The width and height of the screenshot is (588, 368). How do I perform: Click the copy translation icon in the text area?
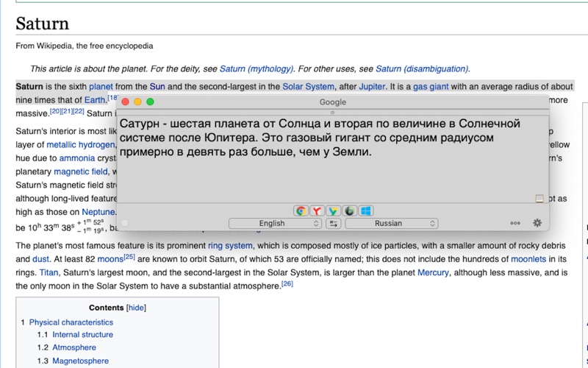539,198
